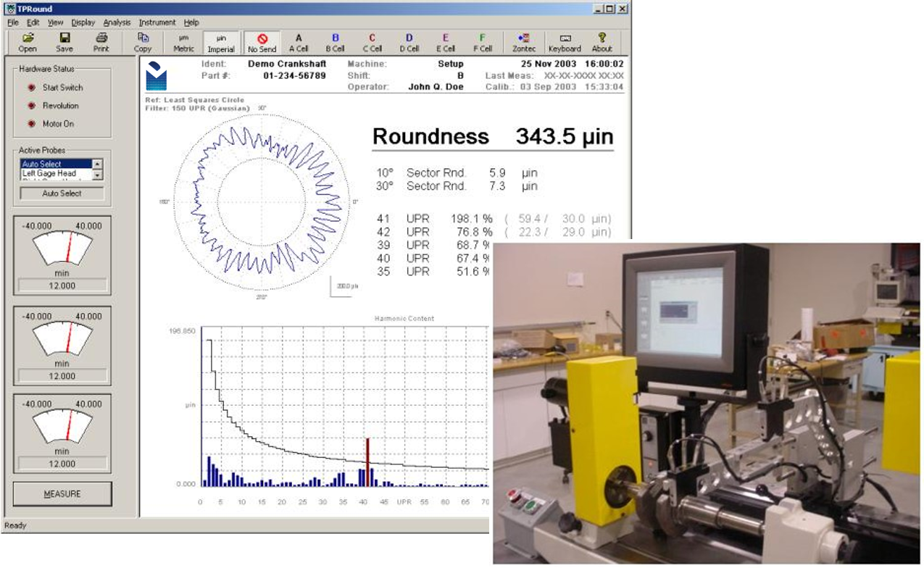This screenshot has width=924, height=568.
Task: Select the B Cell button
Action: (335, 43)
